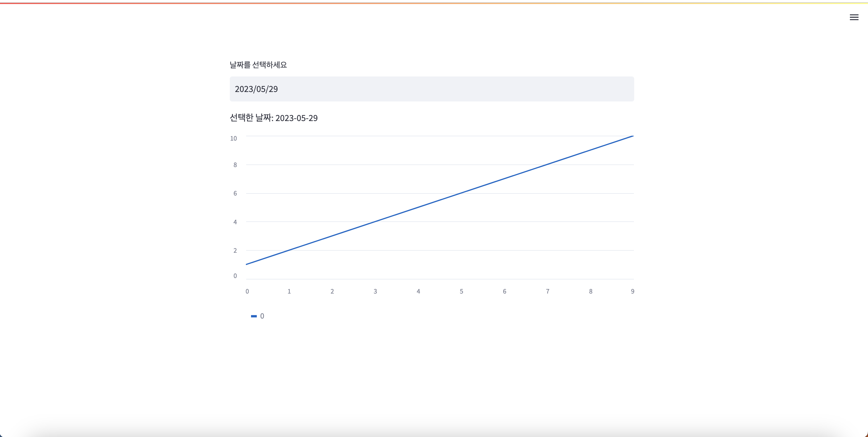Click the '선택한 날짜: 2023-05-29' text

point(273,118)
